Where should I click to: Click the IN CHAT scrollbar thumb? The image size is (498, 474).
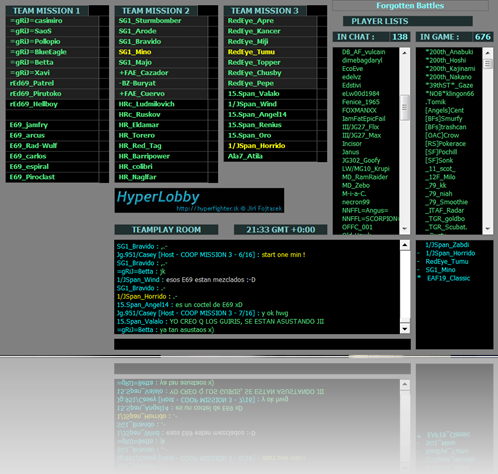(x=405, y=107)
